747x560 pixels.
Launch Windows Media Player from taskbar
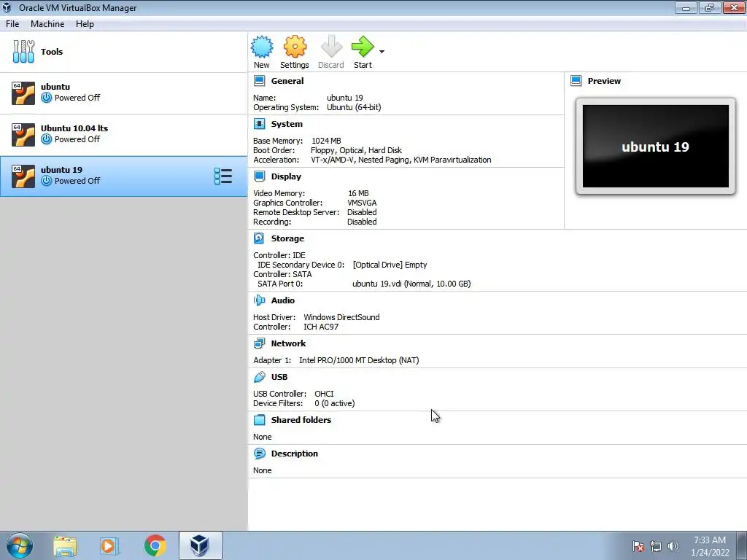pyautogui.click(x=109, y=546)
